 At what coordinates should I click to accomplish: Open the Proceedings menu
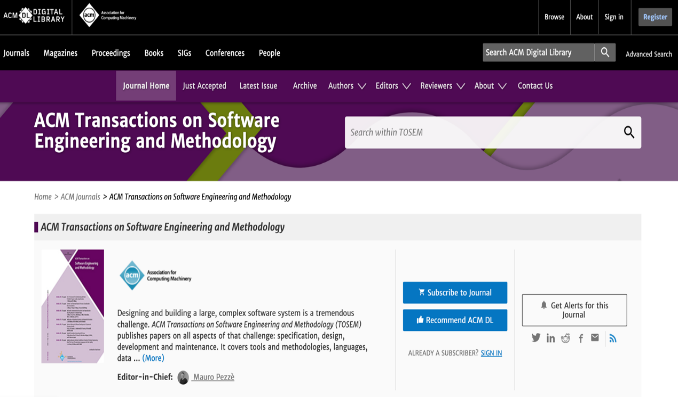[x=111, y=53]
